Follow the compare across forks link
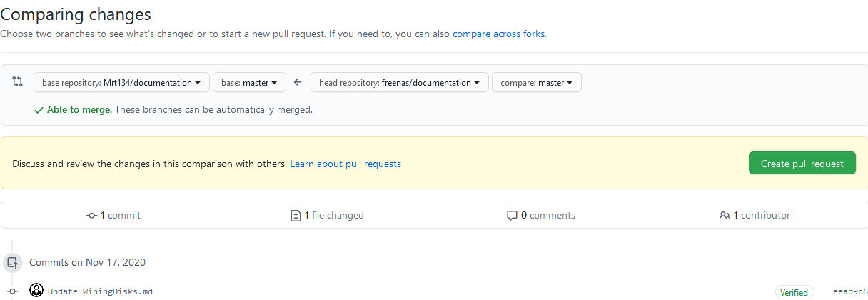Screen dimensions: 868x300 tap(498, 34)
